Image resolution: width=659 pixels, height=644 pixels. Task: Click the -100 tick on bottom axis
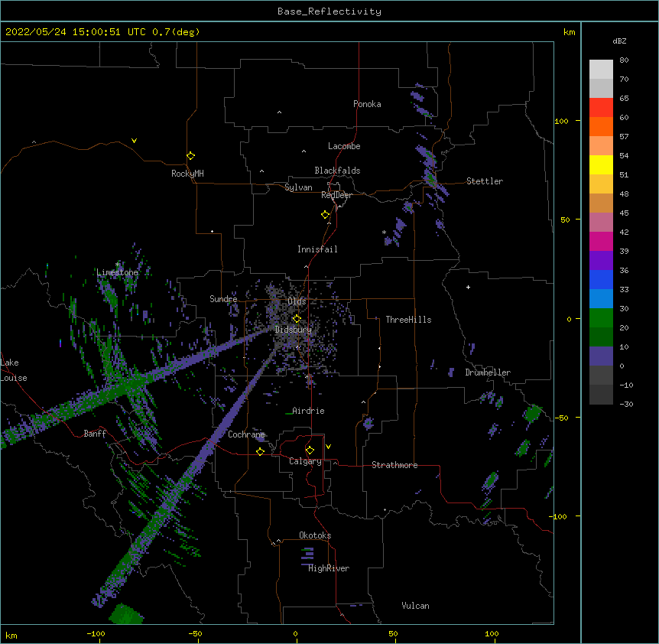pyautogui.click(x=96, y=633)
